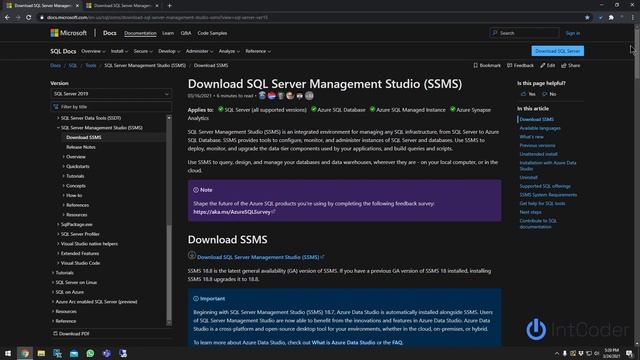Select Learn in top navigation
Screen dimensions: 640x360
pos(168,33)
